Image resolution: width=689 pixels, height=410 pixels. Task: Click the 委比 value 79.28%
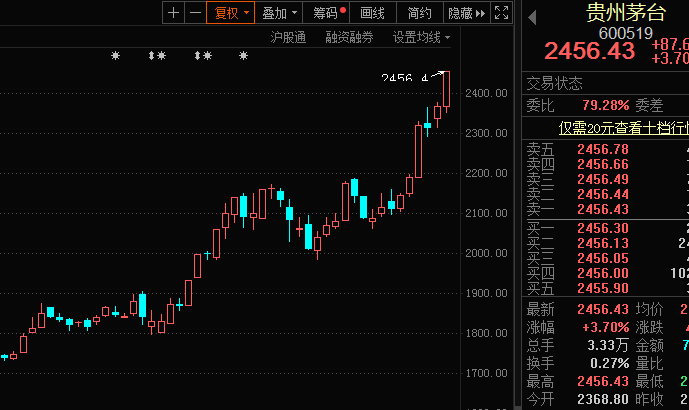click(606, 105)
